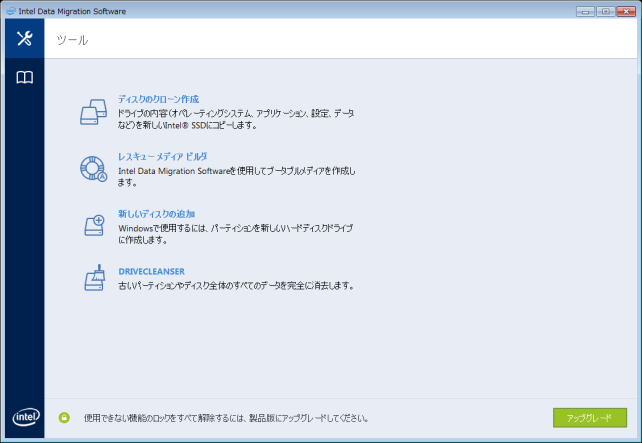Maximize the Intel Data Migration Software window
The image size is (642, 443).
coord(606,11)
